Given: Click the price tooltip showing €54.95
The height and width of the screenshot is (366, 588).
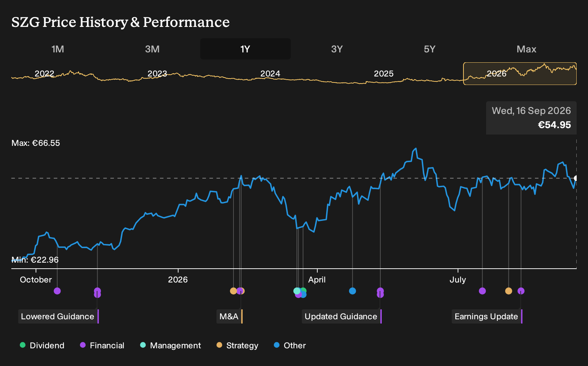Looking at the screenshot, I should [531, 118].
